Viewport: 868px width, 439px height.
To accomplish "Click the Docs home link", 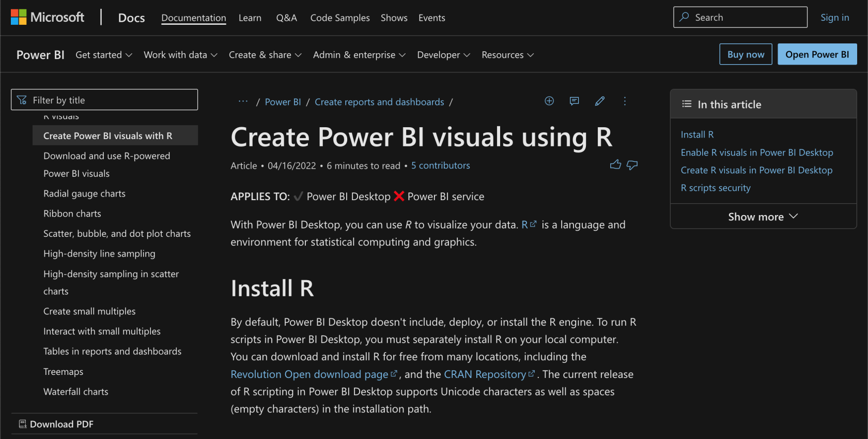I will click(131, 18).
